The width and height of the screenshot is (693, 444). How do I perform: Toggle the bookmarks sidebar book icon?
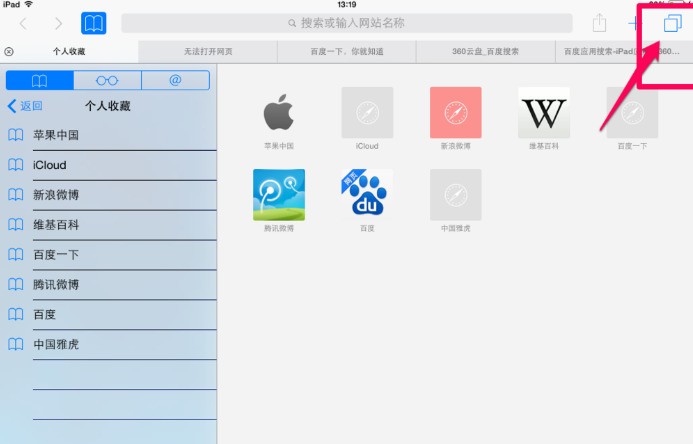(x=93, y=23)
